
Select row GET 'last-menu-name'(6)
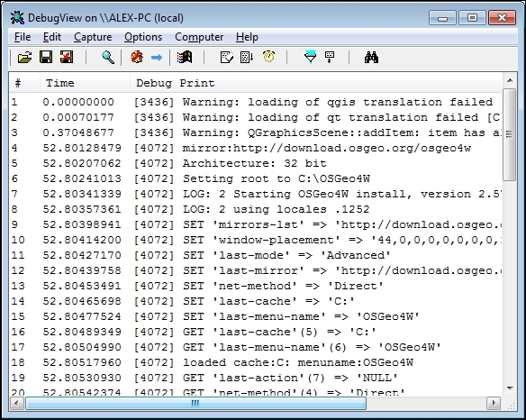point(256,348)
